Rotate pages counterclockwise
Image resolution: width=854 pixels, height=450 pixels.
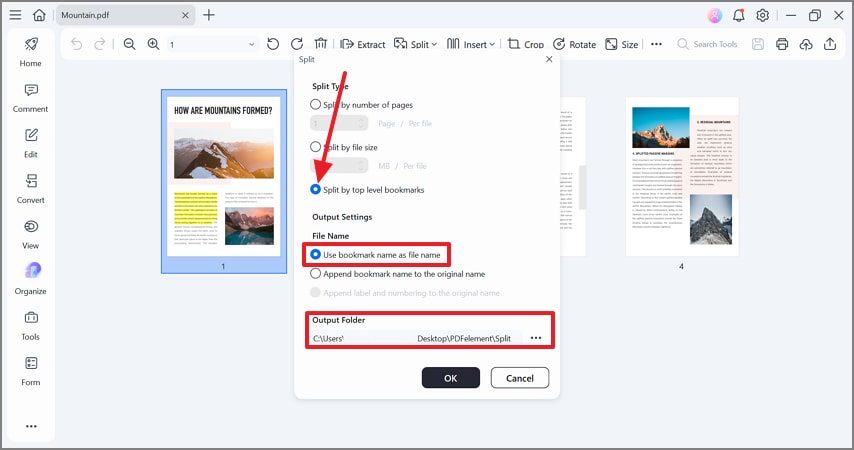pyautogui.click(x=273, y=44)
